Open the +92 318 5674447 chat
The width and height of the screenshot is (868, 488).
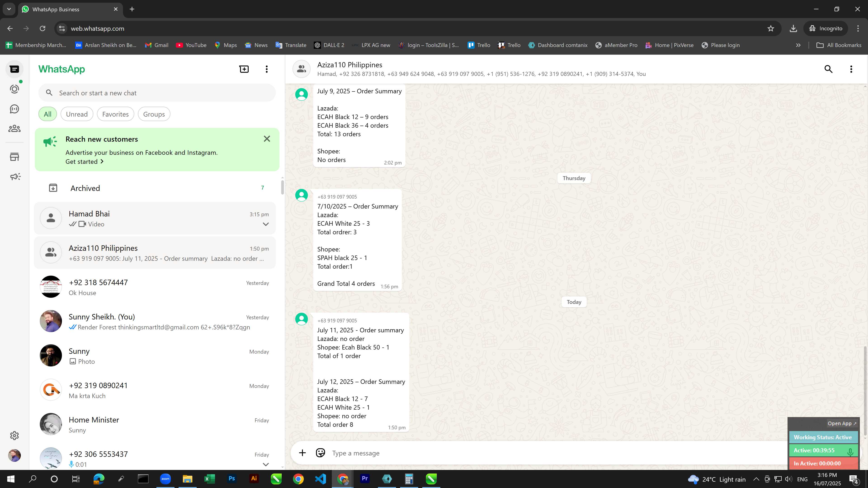click(x=155, y=287)
